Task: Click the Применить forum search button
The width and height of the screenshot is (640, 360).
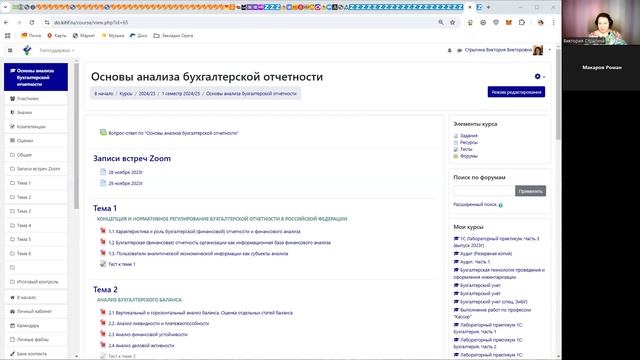Action: 530,191
